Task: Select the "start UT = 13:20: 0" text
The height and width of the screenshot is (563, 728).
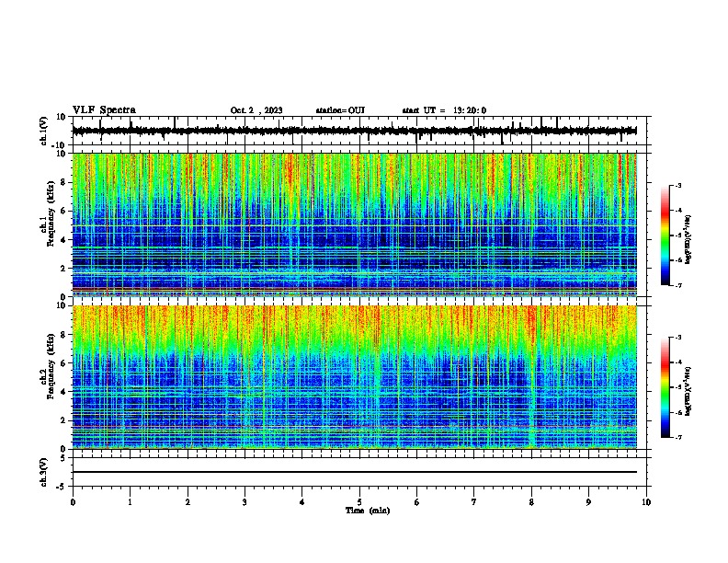Action: coord(444,110)
